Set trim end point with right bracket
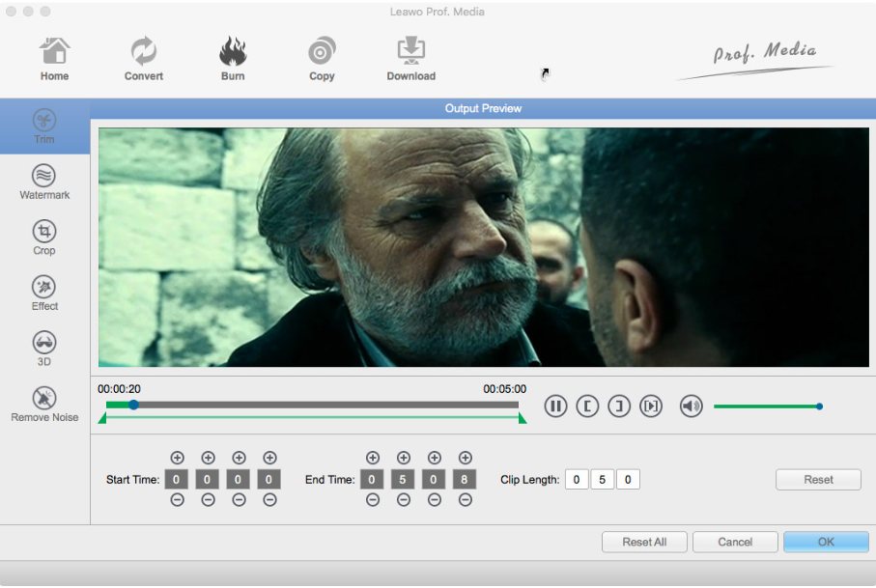 [619, 406]
